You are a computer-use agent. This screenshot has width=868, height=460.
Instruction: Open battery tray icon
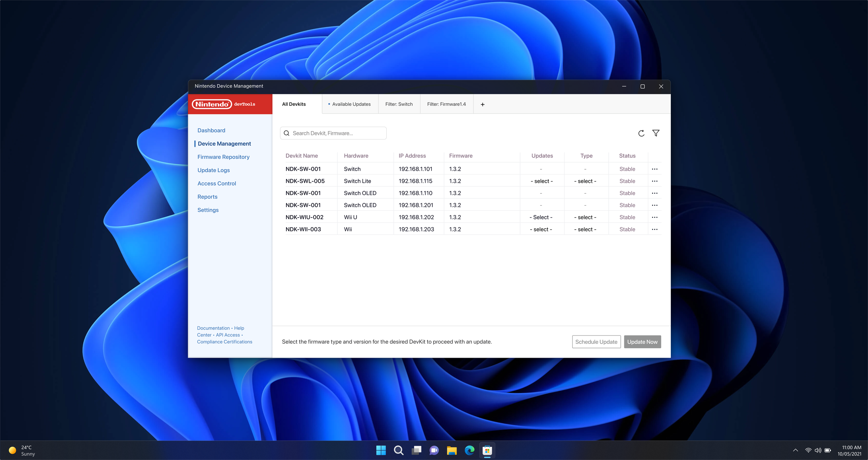(x=828, y=450)
